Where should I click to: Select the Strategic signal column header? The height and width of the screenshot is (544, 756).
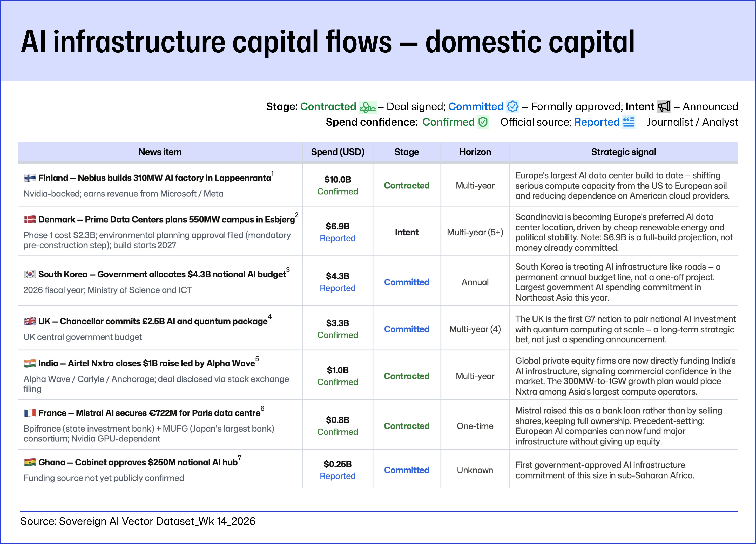(623, 152)
